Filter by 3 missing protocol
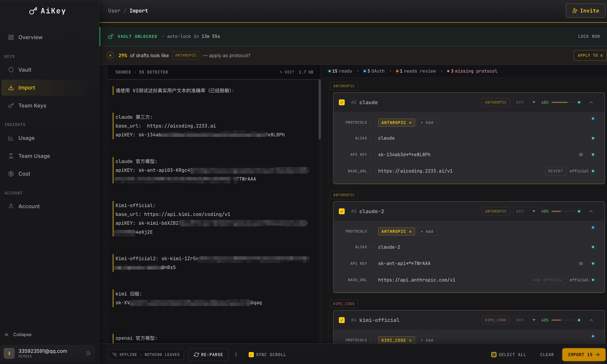Screen dimensions: 607x364 [472, 71]
